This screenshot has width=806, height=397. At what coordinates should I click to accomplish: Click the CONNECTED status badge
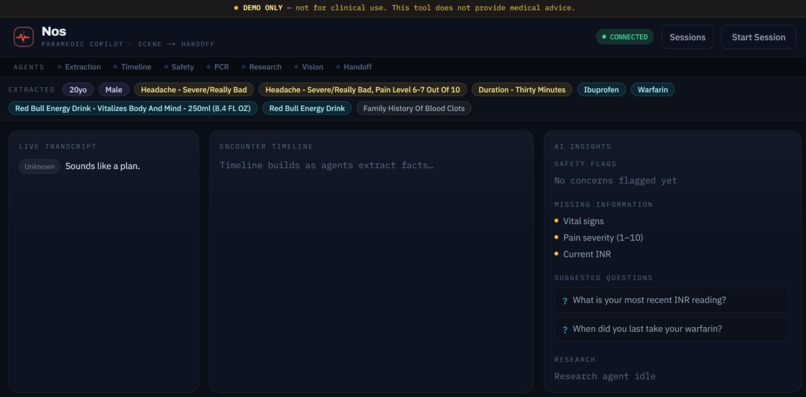pyautogui.click(x=625, y=37)
